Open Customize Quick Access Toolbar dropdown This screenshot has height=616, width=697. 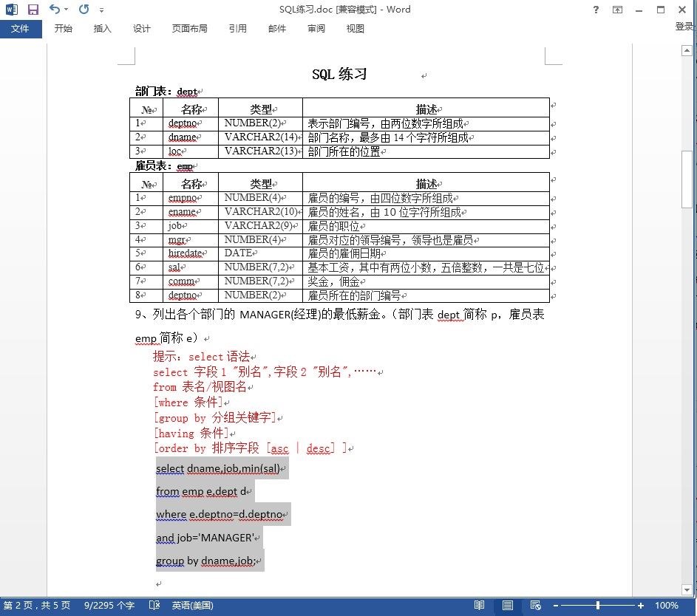click(x=102, y=10)
